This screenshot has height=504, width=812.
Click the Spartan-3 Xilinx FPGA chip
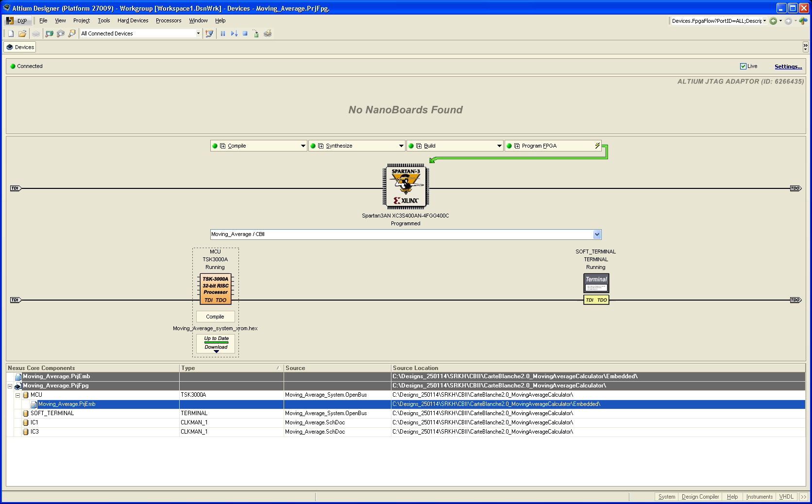click(406, 186)
